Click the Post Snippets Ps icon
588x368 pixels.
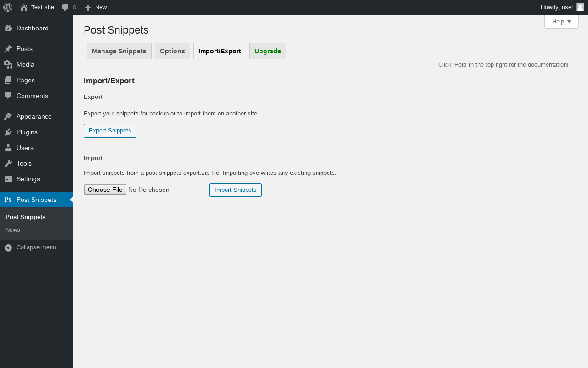point(8,200)
